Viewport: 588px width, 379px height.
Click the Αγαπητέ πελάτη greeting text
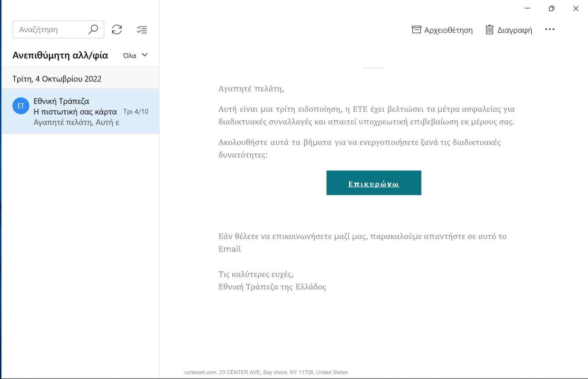(x=251, y=89)
